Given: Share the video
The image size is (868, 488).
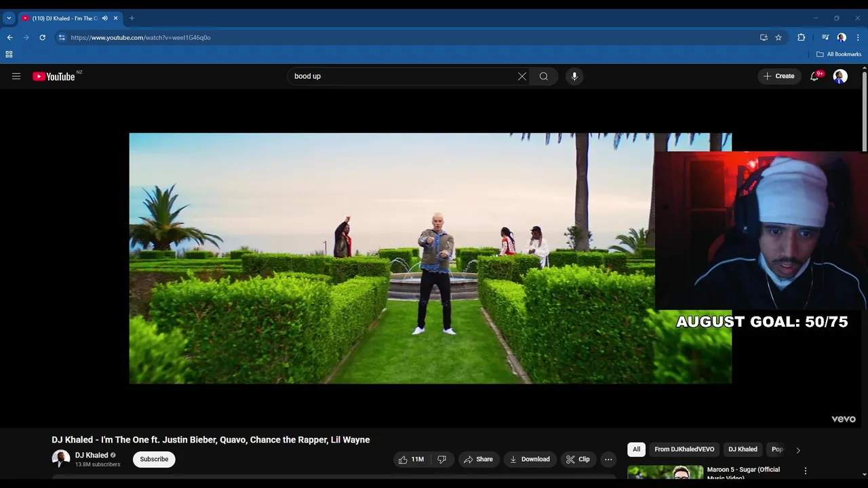Looking at the screenshot, I should click(x=478, y=459).
